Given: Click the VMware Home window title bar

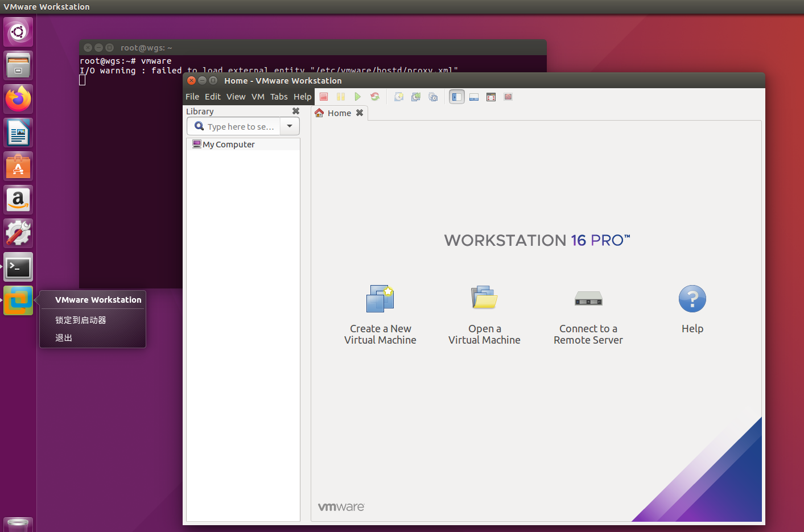Looking at the screenshot, I should (474, 81).
